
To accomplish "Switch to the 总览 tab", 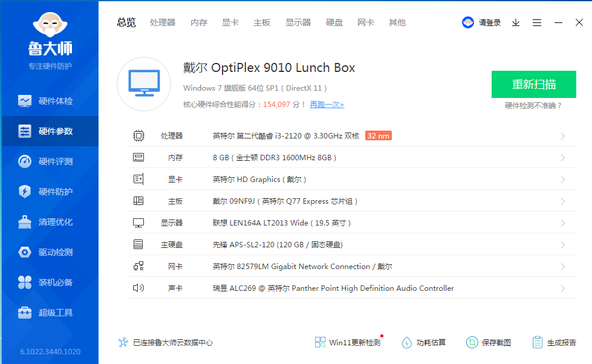I will click(x=126, y=22).
